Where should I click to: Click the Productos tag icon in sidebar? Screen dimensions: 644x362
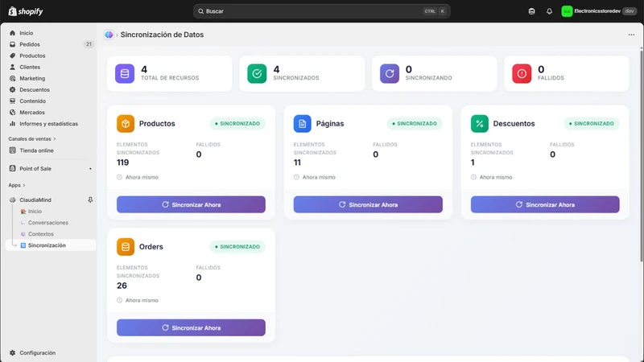(12, 56)
